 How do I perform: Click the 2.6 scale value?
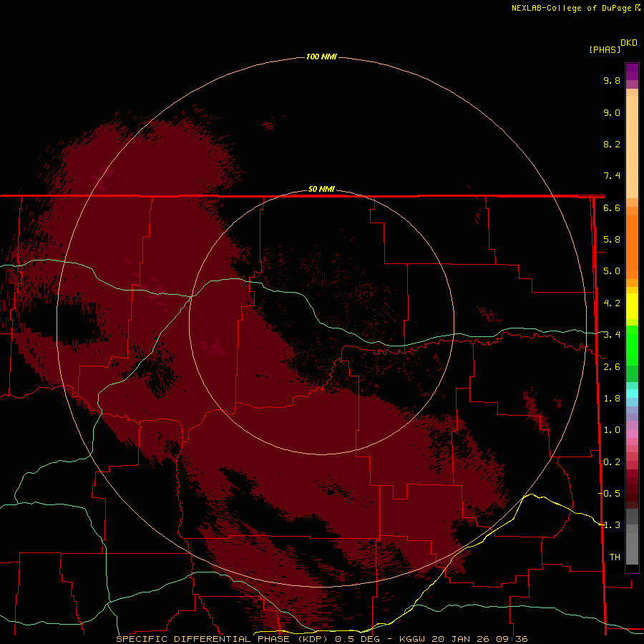pos(612,367)
